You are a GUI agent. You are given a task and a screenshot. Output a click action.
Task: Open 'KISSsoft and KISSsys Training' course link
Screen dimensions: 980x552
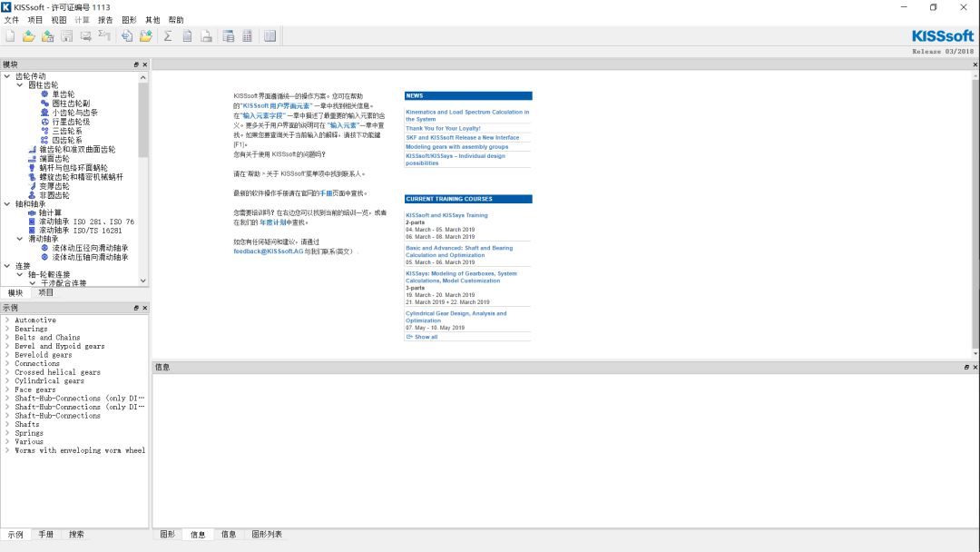point(446,215)
